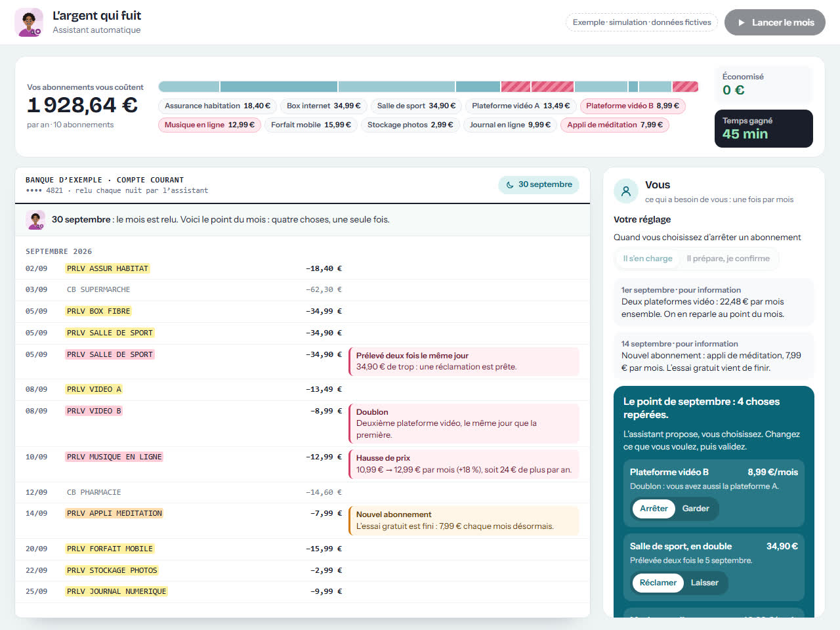Open the Nouvel abonnement alert
The image size is (840, 630).
point(464,520)
